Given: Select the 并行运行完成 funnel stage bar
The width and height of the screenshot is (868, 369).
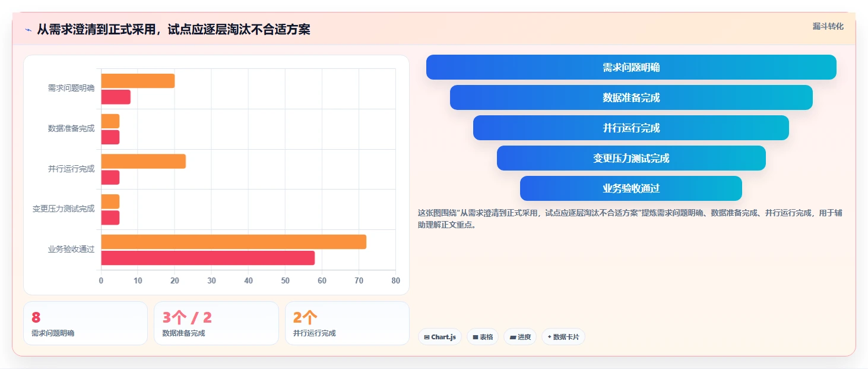Looking at the screenshot, I should (x=631, y=128).
